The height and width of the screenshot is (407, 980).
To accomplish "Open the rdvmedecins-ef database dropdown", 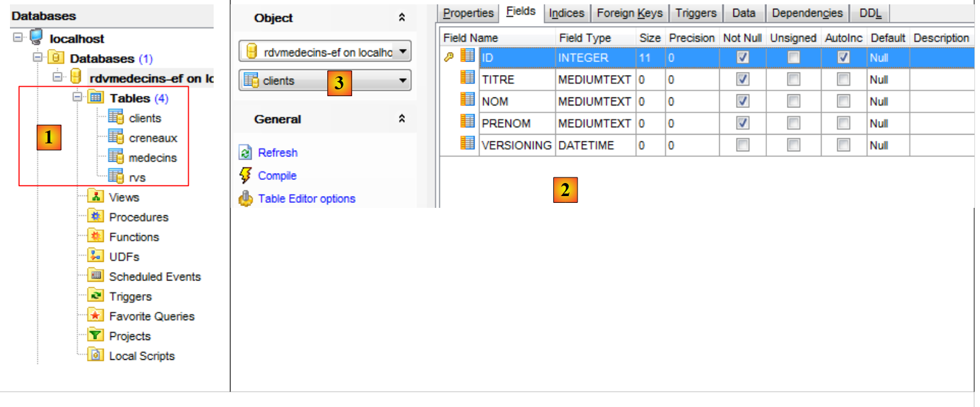I will pyautogui.click(x=402, y=51).
